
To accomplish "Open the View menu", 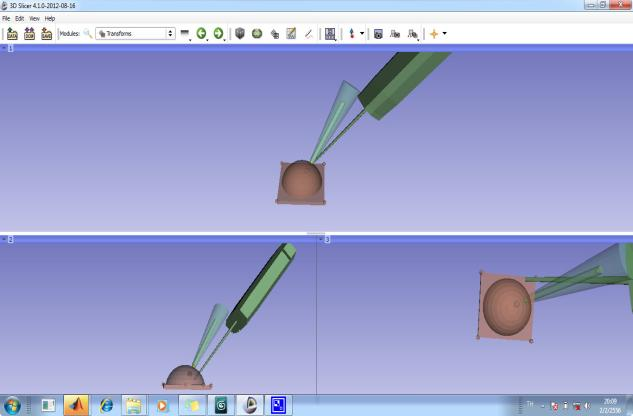I will pos(34,18).
